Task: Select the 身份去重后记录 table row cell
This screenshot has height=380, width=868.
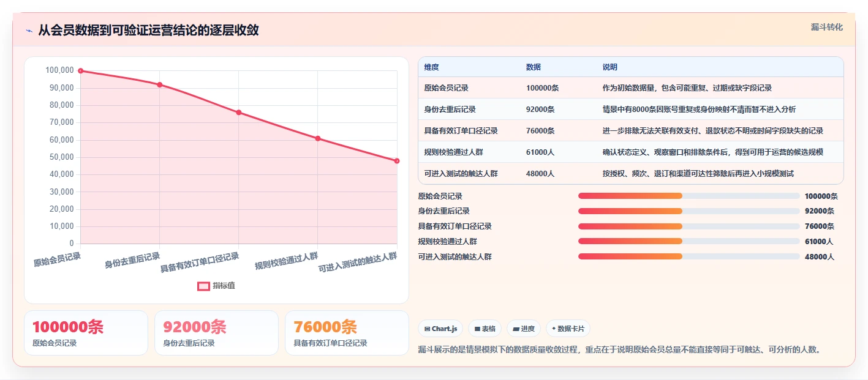Action: tap(469, 110)
